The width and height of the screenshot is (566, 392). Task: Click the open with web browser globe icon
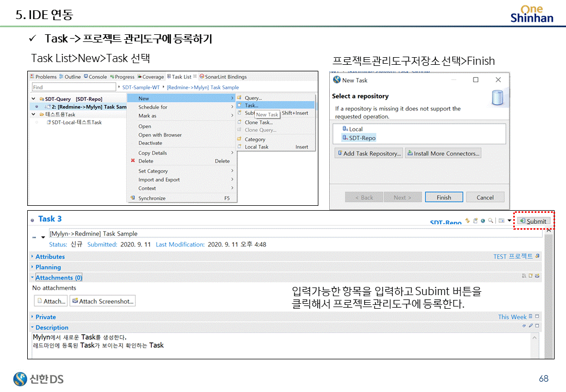click(x=483, y=220)
